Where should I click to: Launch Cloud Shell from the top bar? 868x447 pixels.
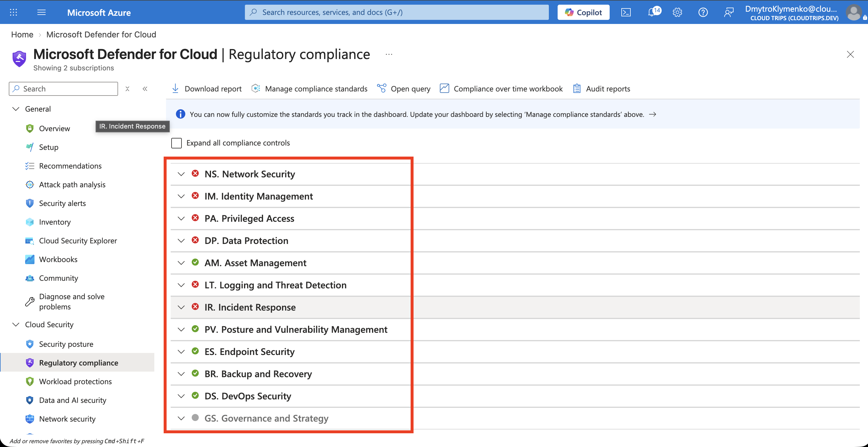626,13
